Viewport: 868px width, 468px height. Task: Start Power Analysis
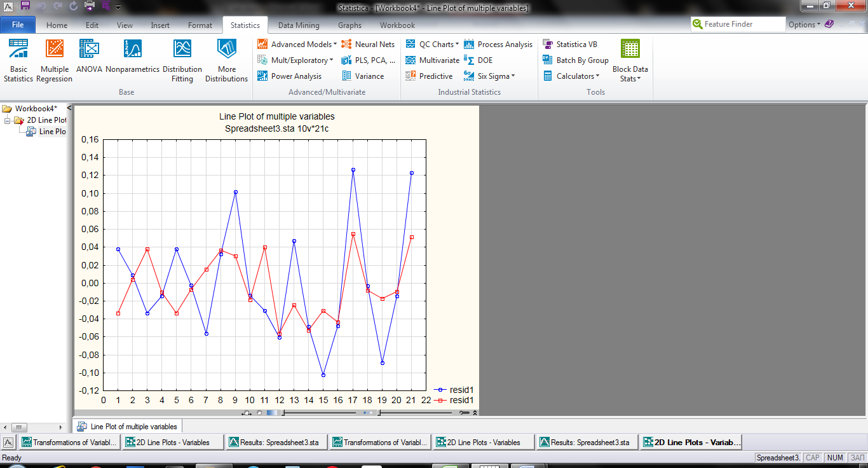289,76
